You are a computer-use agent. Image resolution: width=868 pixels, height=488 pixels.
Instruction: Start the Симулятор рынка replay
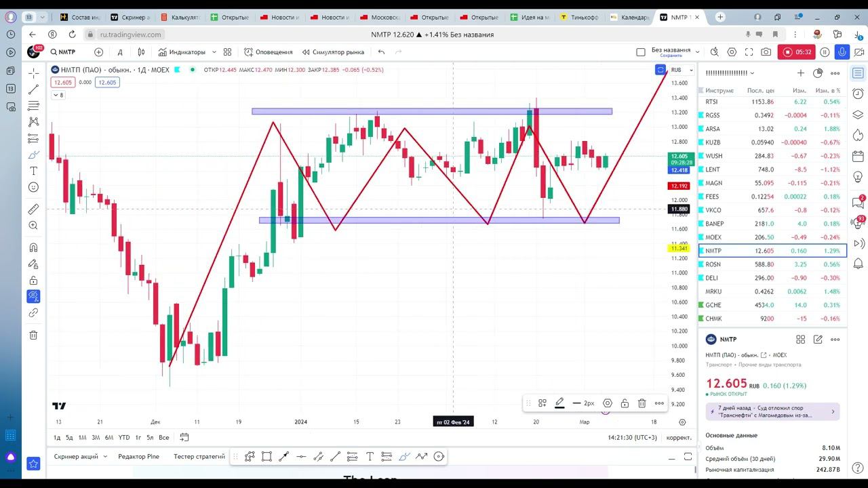(x=333, y=52)
